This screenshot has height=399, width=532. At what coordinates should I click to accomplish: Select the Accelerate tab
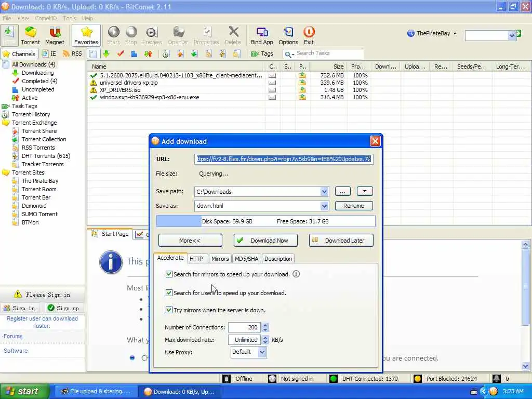click(170, 258)
